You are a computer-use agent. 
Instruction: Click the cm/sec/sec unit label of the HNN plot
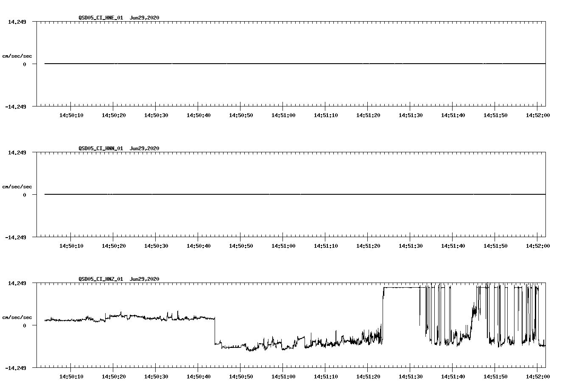17,187
